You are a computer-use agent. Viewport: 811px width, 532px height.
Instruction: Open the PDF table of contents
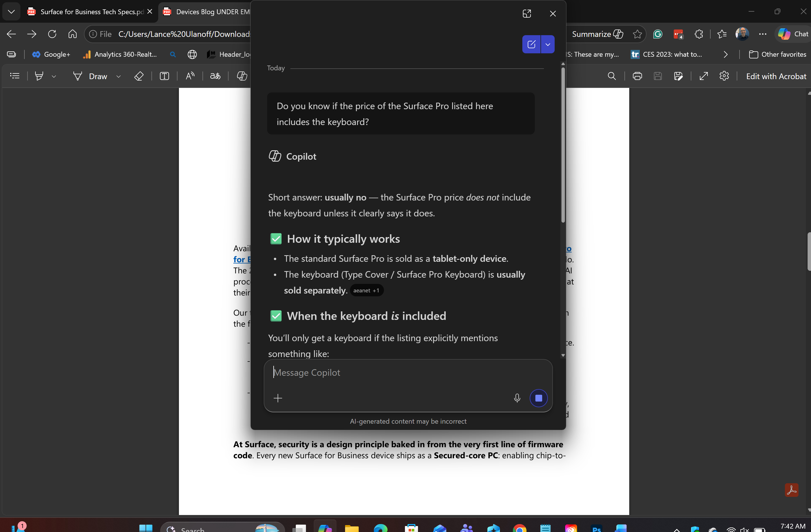(x=15, y=76)
